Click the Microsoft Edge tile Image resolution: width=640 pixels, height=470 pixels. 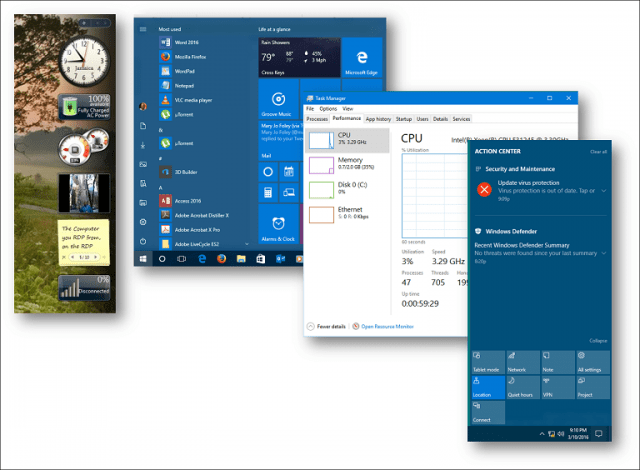tap(362, 58)
